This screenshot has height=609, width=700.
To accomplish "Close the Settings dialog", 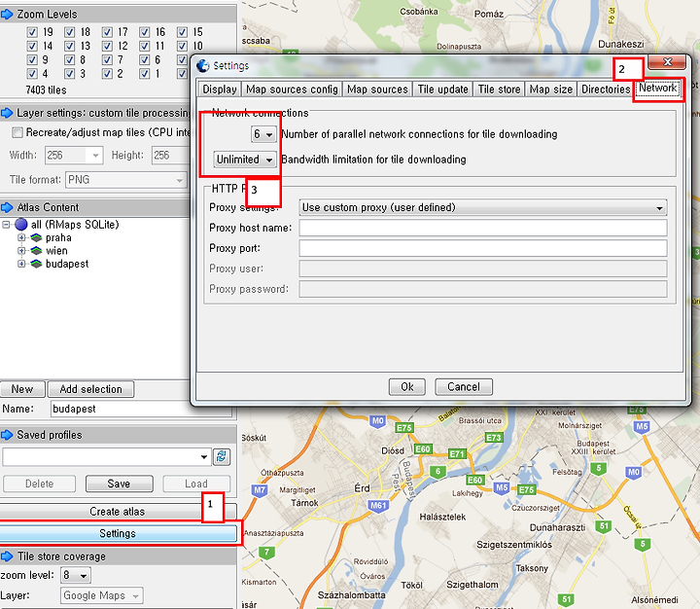I will [x=667, y=62].
